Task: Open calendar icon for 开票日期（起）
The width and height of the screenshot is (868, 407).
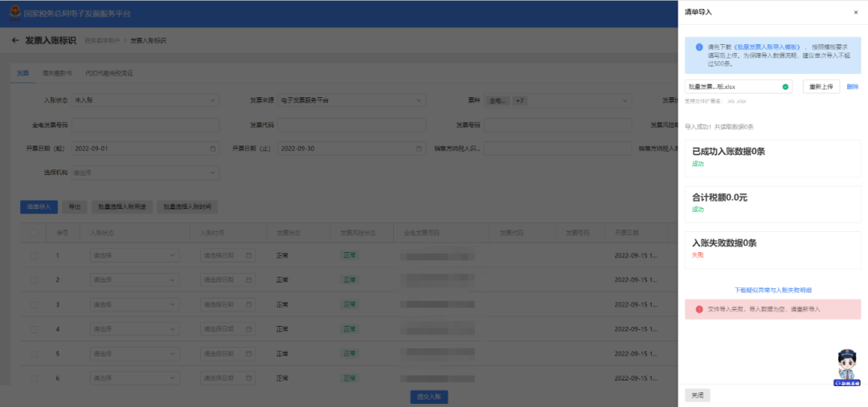Action: click(213, 149)
